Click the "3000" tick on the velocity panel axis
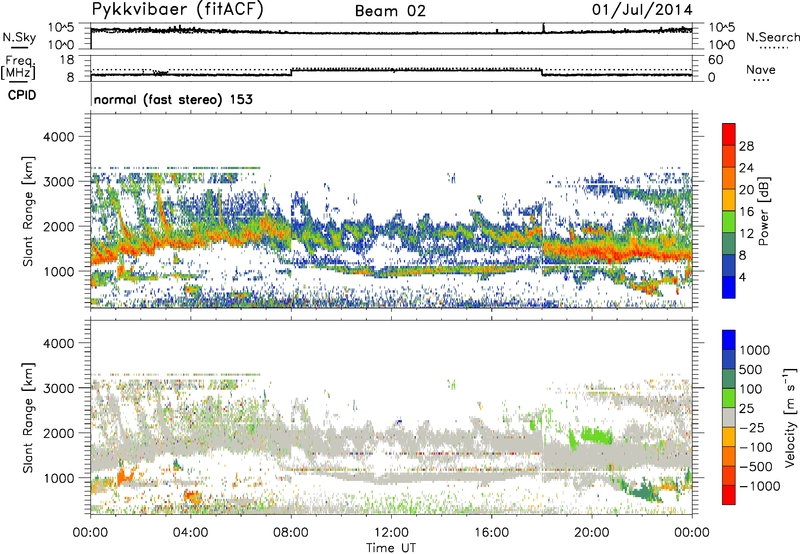800x554 pixels. [x=58, y=388]
